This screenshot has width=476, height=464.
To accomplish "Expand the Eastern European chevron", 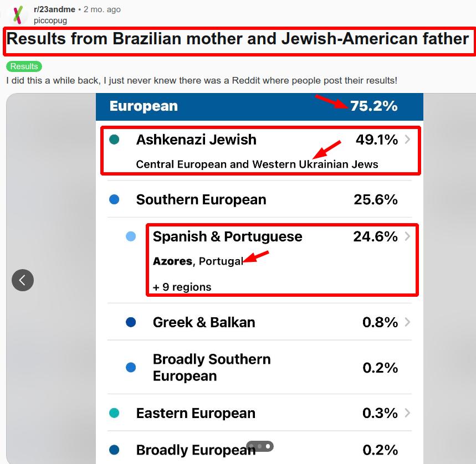I will click(408, 413).
